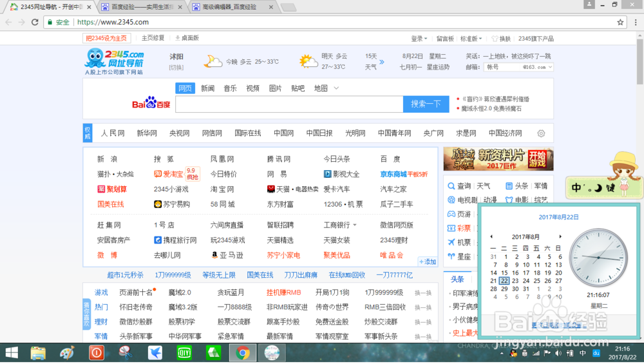The height and width of the screenshot is (364, 644).
Task: Open File Explorer from taskbar
Action: 38,353
